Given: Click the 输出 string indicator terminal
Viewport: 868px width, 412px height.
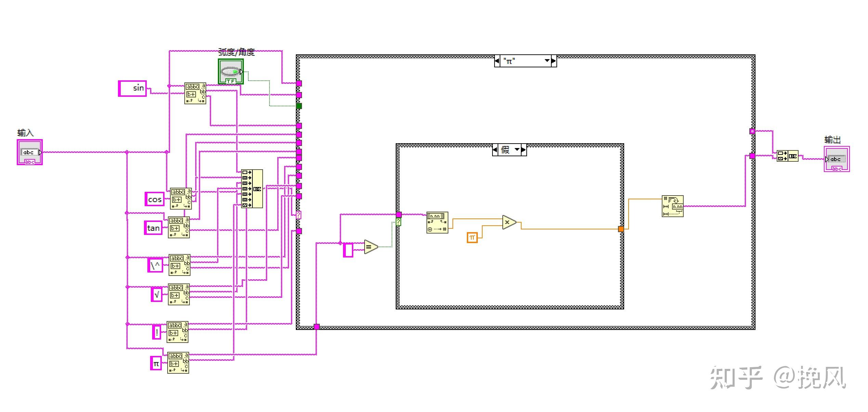Looking at the screenshot, I should coord(837,159).
